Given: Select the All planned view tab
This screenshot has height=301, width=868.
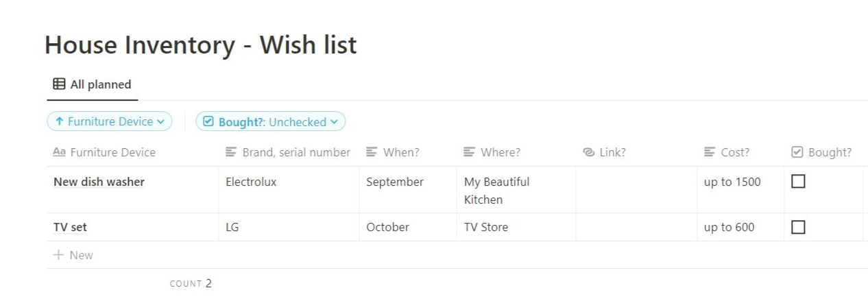Looking at the screenshot, I should [92, 84].
